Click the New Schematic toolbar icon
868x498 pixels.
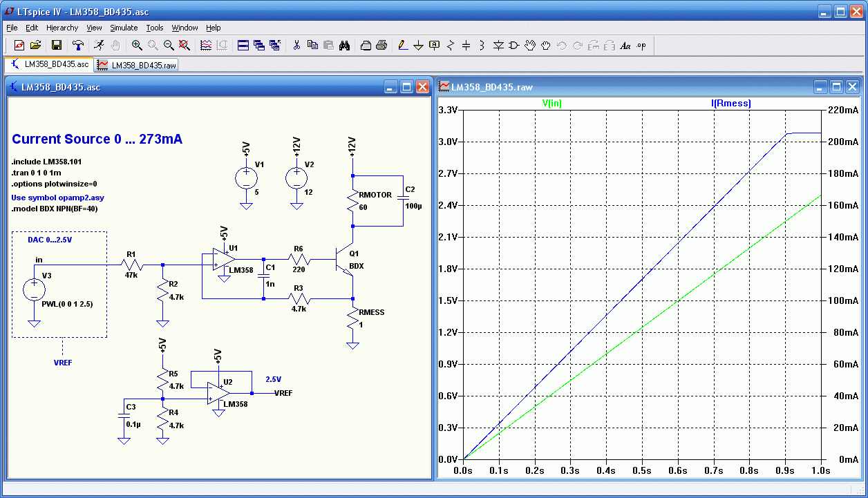pyautogui.click(x=19, y=46)
